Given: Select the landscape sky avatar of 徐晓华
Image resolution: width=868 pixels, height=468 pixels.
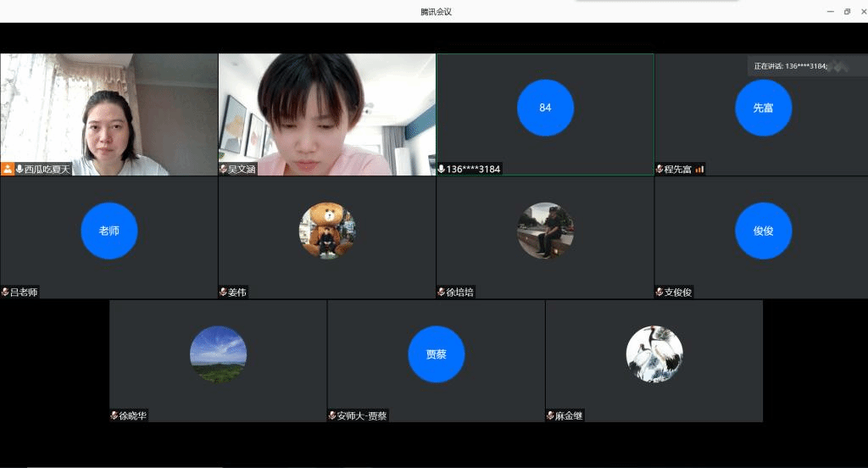Looking at the screenshot, I should click(218, 354).
